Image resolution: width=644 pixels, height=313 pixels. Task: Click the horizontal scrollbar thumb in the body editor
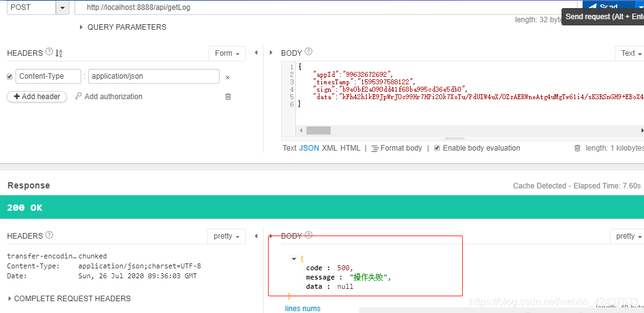point(318,130)
